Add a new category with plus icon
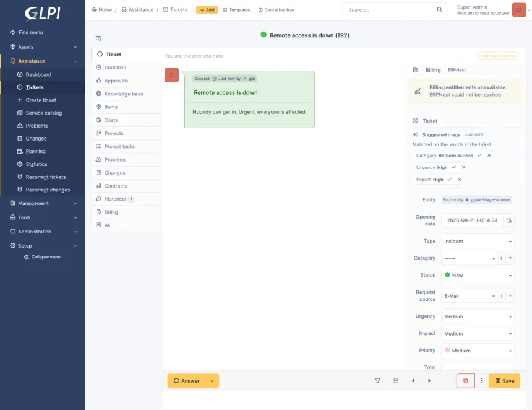This screenshot has width=532, height=410. [510, 258]
